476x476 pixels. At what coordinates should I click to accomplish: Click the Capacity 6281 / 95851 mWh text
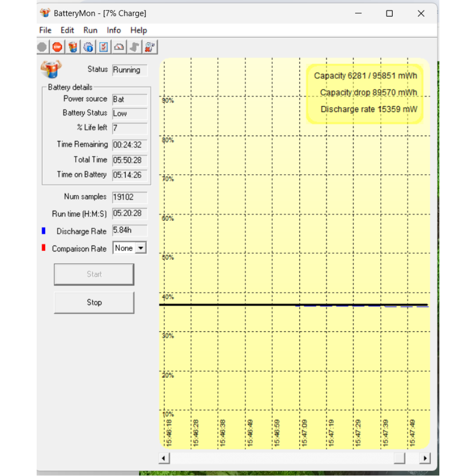tap(366, 76)
